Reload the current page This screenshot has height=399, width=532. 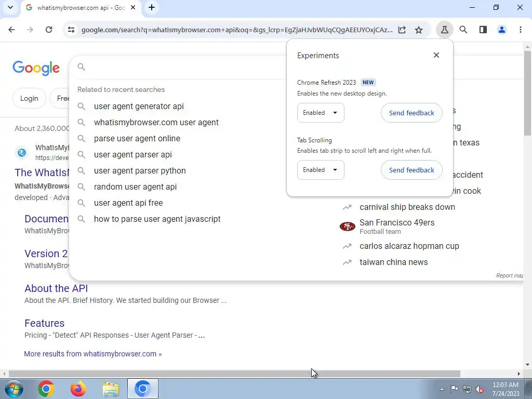[x=49, y=30]
